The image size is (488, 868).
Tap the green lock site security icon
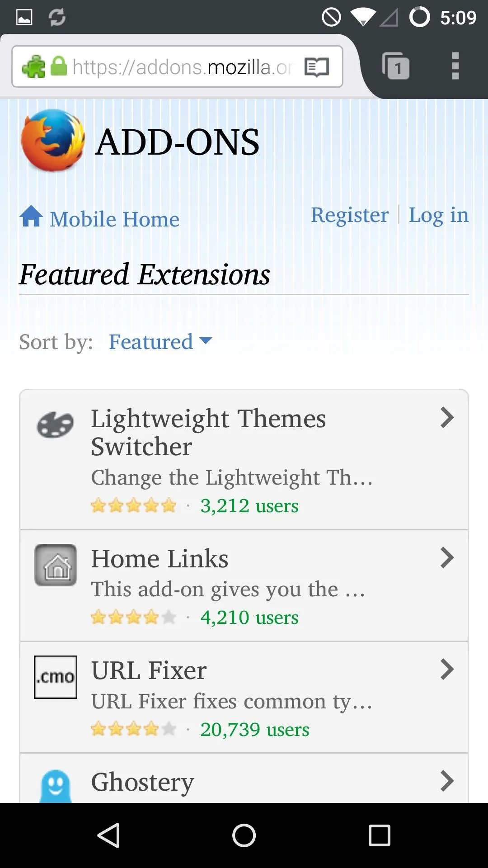[59, 66]
